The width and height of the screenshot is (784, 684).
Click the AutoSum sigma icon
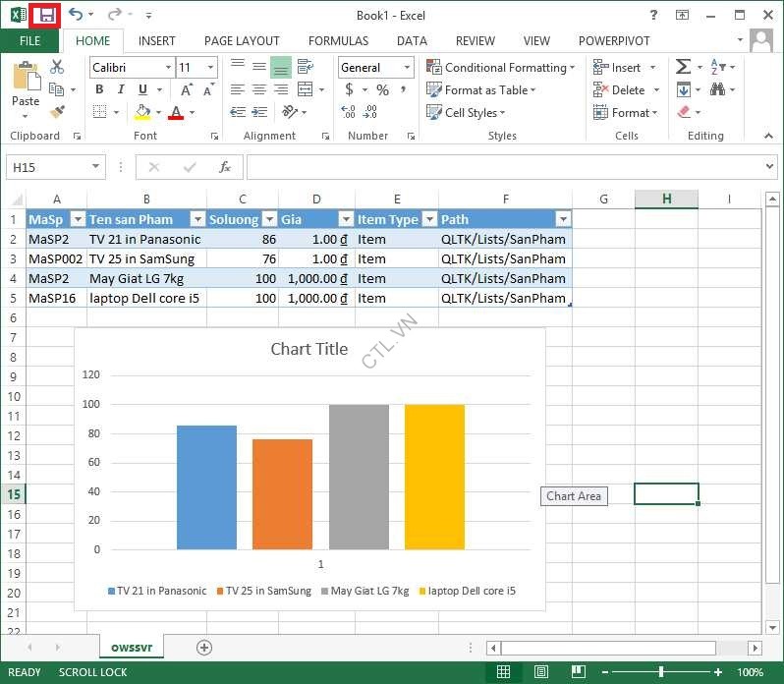click(x=683, y=67)
